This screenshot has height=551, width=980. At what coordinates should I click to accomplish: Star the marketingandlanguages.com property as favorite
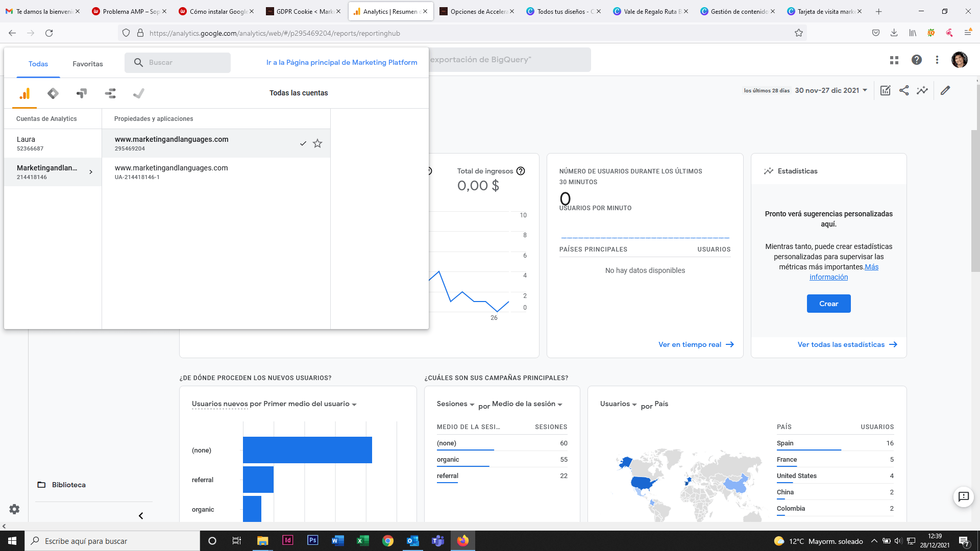click(317, 143)
